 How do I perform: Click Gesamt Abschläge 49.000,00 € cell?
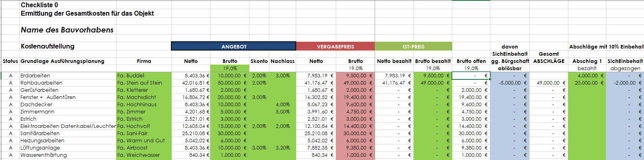pyautogui.click(x=549, y=83)
